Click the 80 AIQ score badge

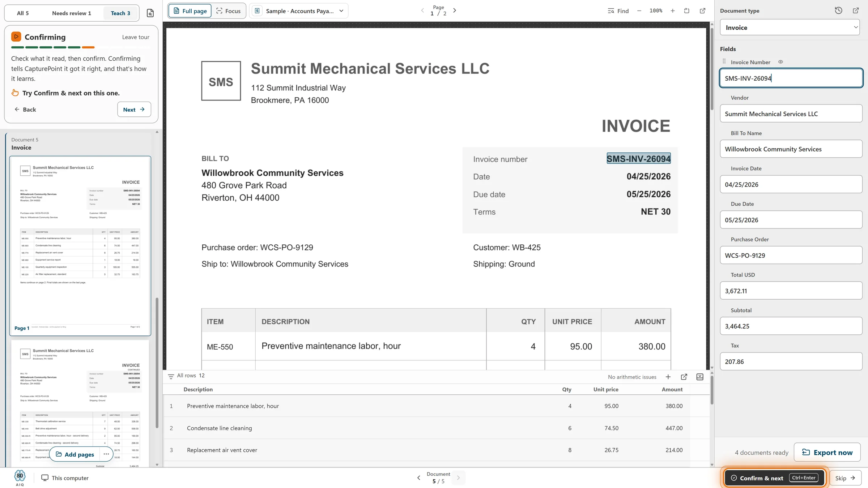tap(20, 478)
